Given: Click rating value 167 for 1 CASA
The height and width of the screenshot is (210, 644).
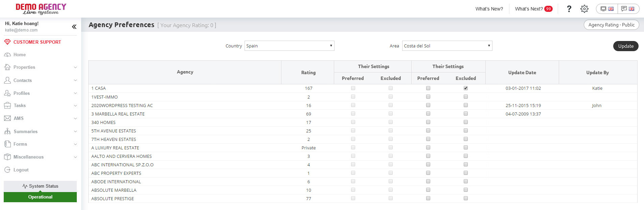Looking at the screenshot, I should click(x=308, y=88).
